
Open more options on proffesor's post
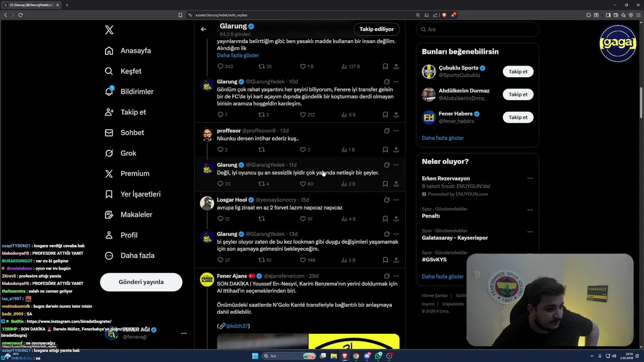396,131
